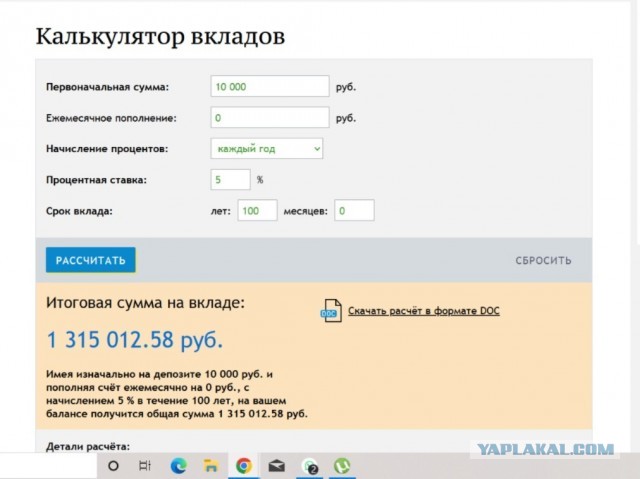Open File Explorer from taskbar
This screenshot has width=640, height=479.
pyautogui.click(x=211, y=466)
